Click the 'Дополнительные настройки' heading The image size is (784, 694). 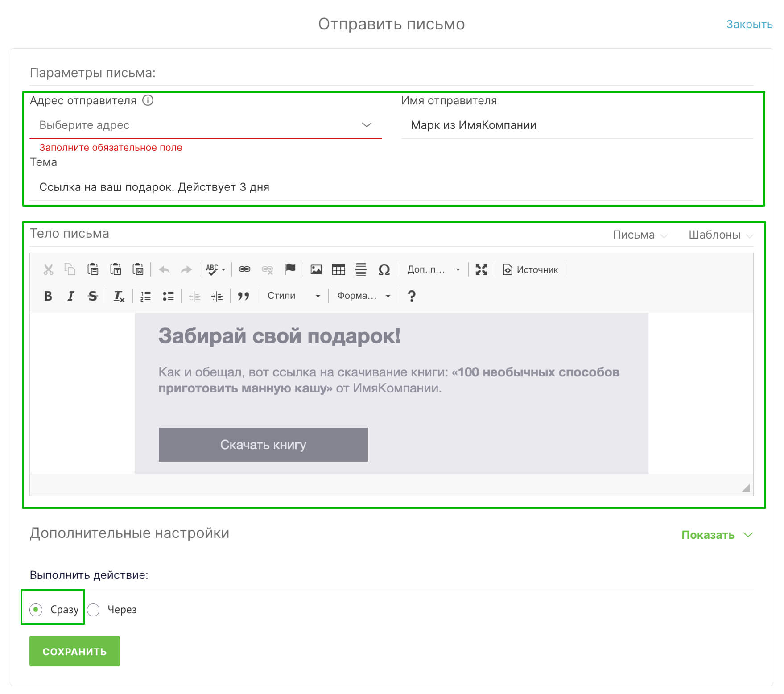coord(129,533)
